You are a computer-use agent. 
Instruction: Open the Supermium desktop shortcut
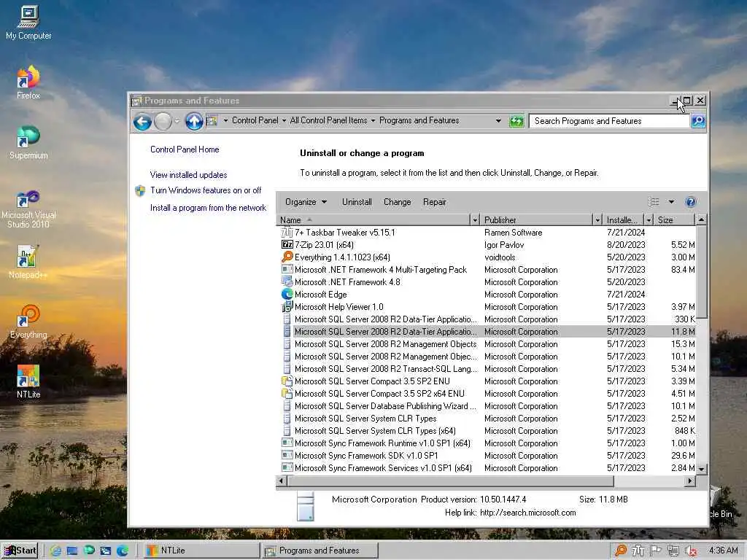[28, 142]
